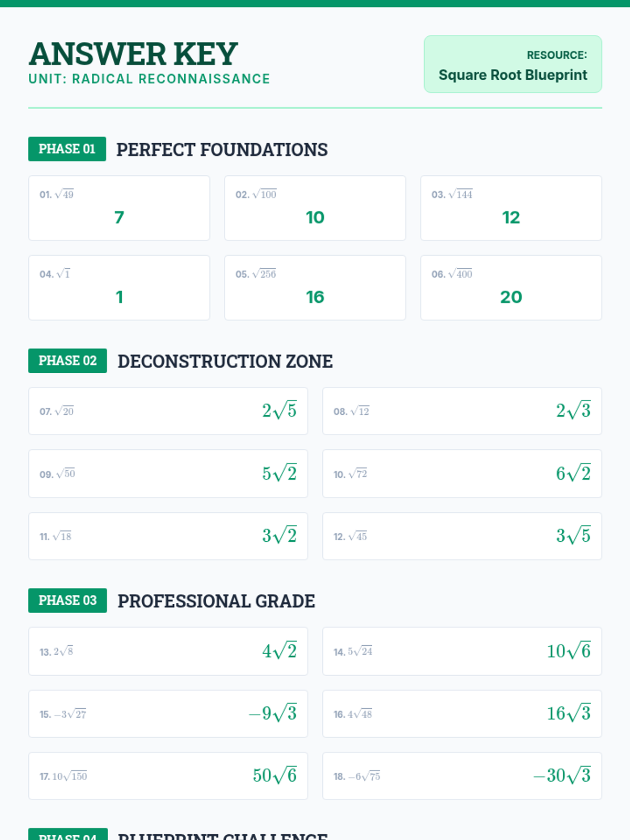This screenshot has width=630, height=840.
Task: Click the square root of 400 card
Action: [511, 288]
